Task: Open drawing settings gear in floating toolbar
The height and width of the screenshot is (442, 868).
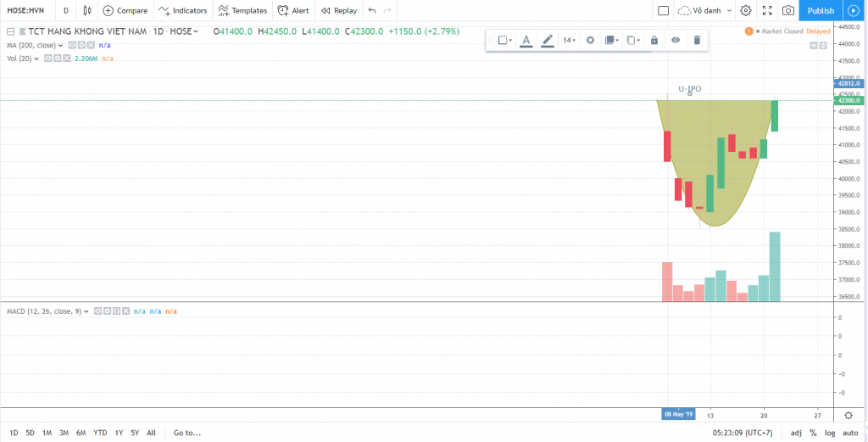Action: pos(591,40)
